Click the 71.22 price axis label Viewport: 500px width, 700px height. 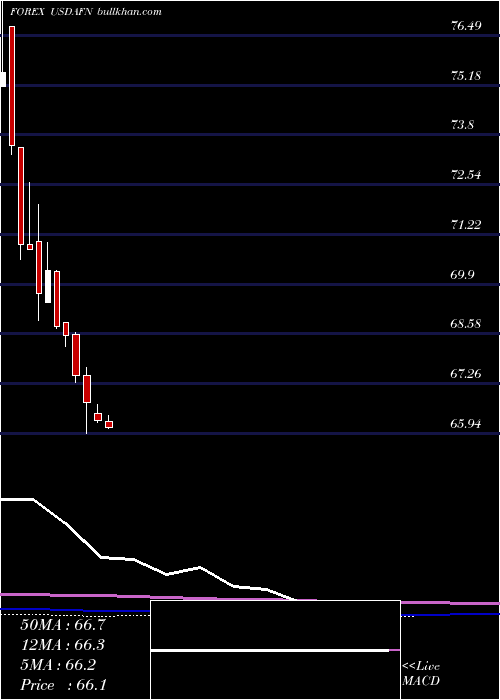(466, 225)
